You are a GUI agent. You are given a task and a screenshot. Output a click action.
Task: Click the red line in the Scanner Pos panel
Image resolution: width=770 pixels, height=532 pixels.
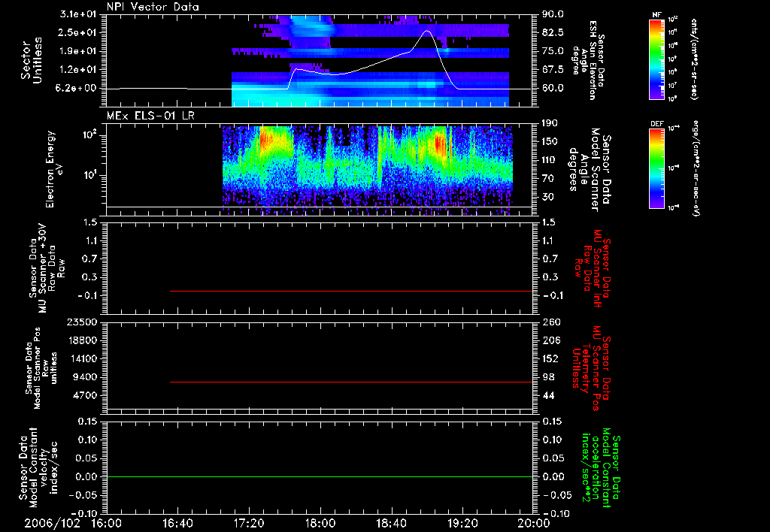click(x=351, y=382)
